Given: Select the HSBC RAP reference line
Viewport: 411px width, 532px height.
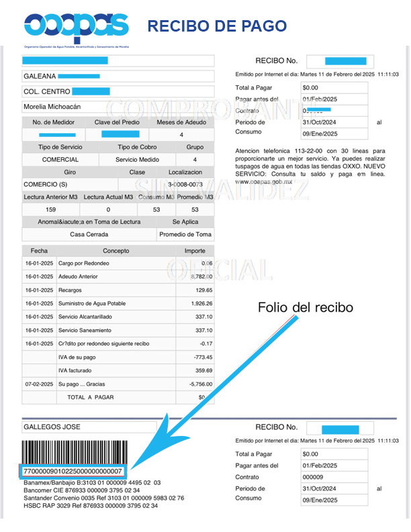Looking at the screenshot, I should point(91,506).
